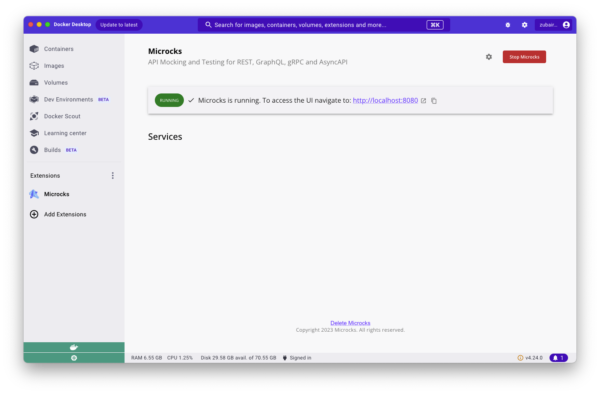Viewport: 600px width, 394px height.
Task: Select the Microcks extension logo icon
Action: point(34,194)
